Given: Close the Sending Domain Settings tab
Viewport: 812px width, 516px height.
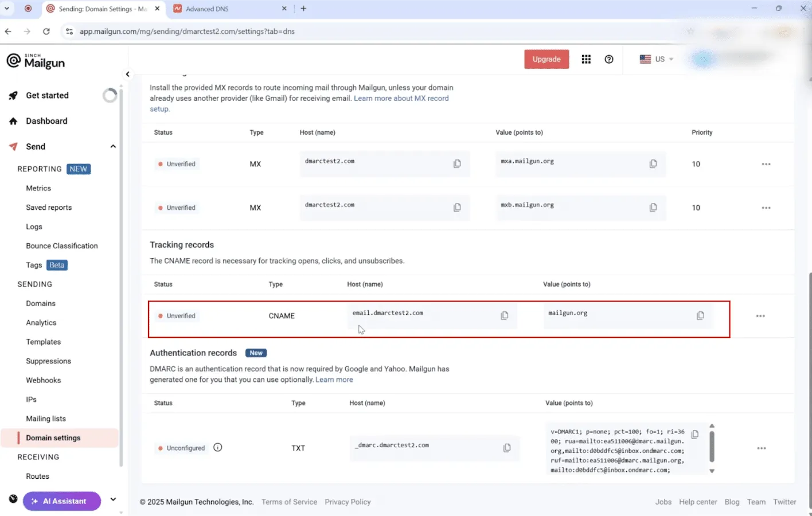Looking at the screenshot, I should pos(158,9).
